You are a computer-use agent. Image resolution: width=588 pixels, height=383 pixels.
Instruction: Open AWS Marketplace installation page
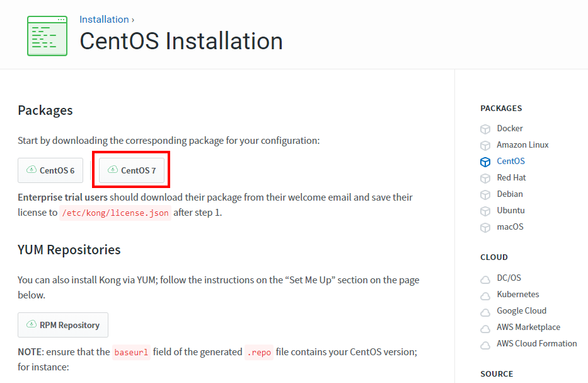click(528, 327)
